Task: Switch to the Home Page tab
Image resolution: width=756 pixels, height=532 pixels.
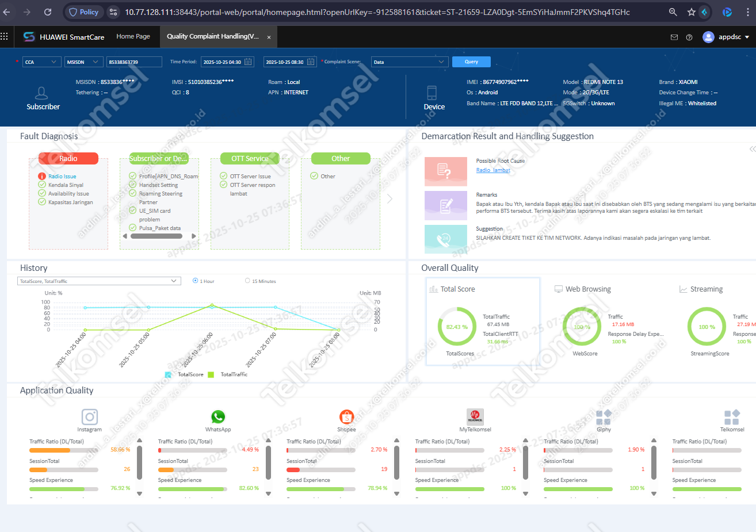Action: 133,36
